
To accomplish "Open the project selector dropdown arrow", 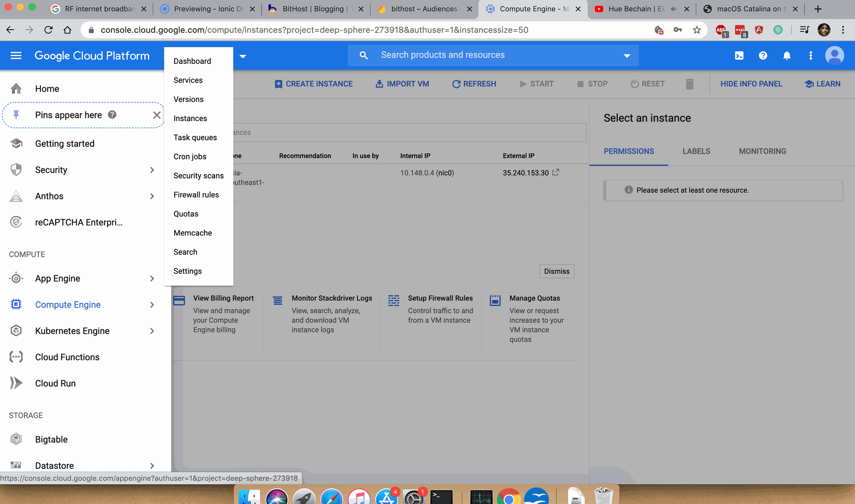I will (x=243, y=57).
